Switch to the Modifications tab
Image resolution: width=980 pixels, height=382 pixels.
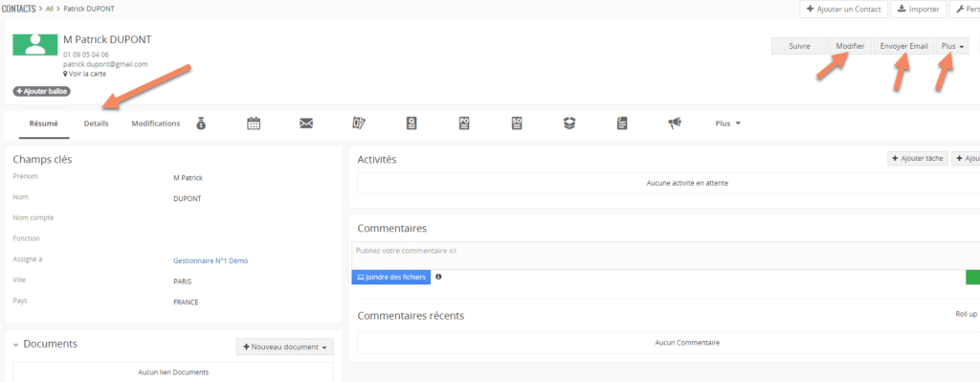(x=156, y=124)
